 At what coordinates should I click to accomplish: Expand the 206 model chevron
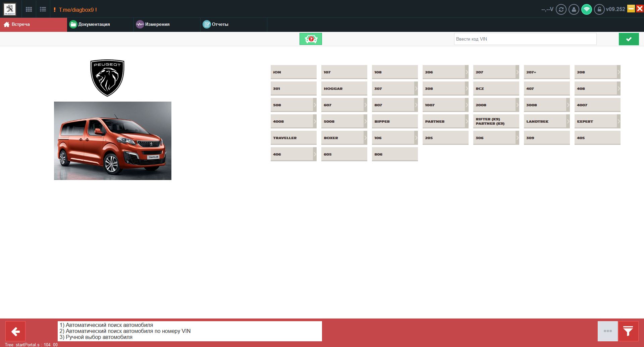tap(467, 72)
